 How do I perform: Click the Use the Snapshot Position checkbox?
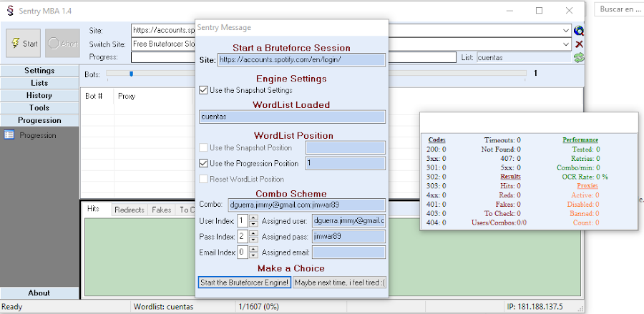(203, 147)
